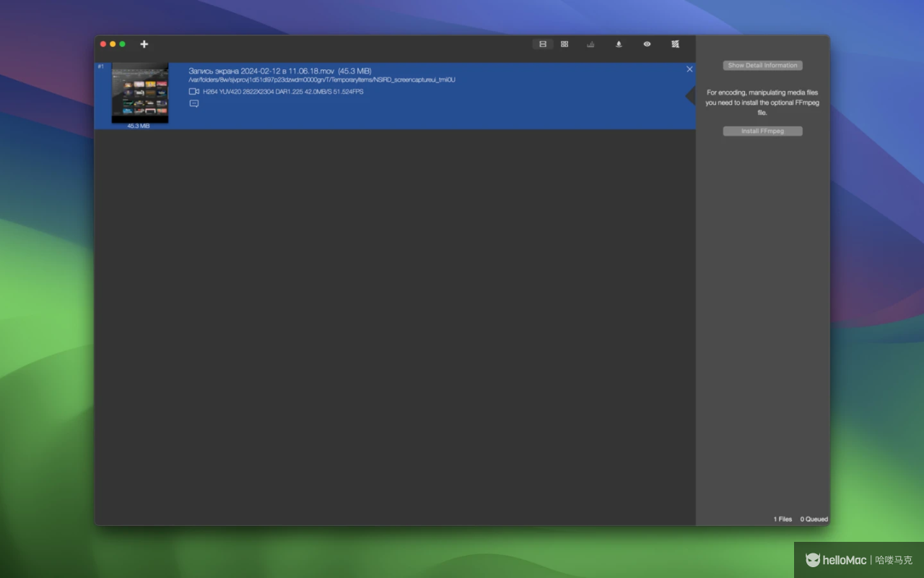The height and width of the screenshot is (578, 924).
Task: Click the subtitle bubble icon under the codec info
Action: tap(193, 103)
